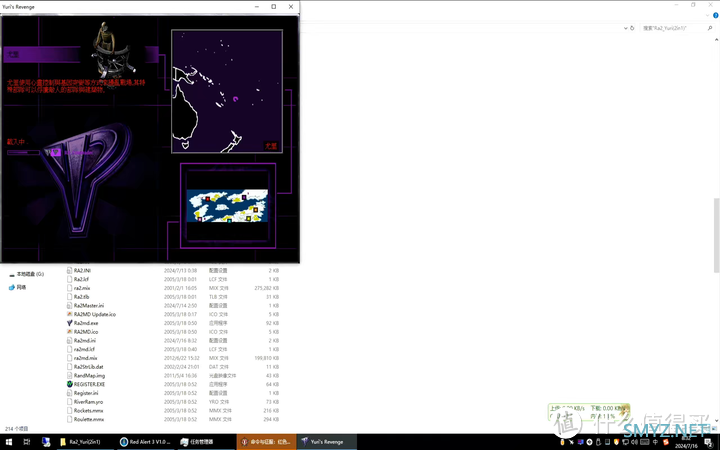Click the search magnifier icon in Explorer
Image resolution: width=720 pixels, height=450 pixels.
pos(710,28)
